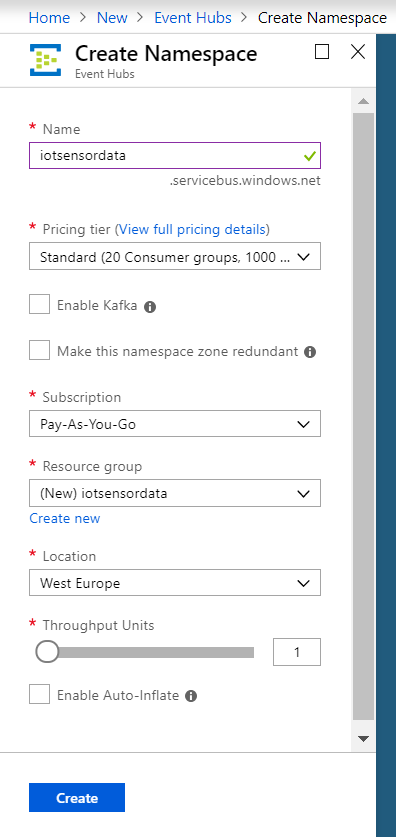Viewport: 396px width, 837px height.
Task: Click the zone redundant info icon
Action: click(310, 352)
